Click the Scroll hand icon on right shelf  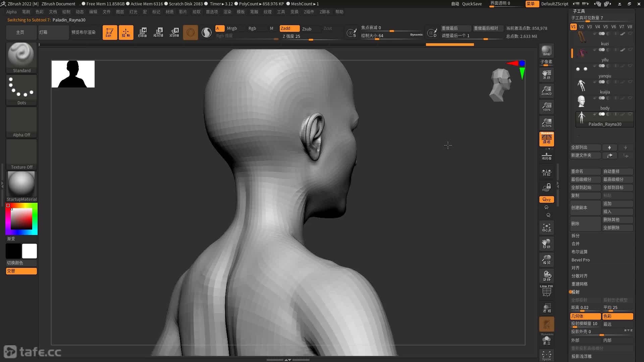click(x=546, y=74)
